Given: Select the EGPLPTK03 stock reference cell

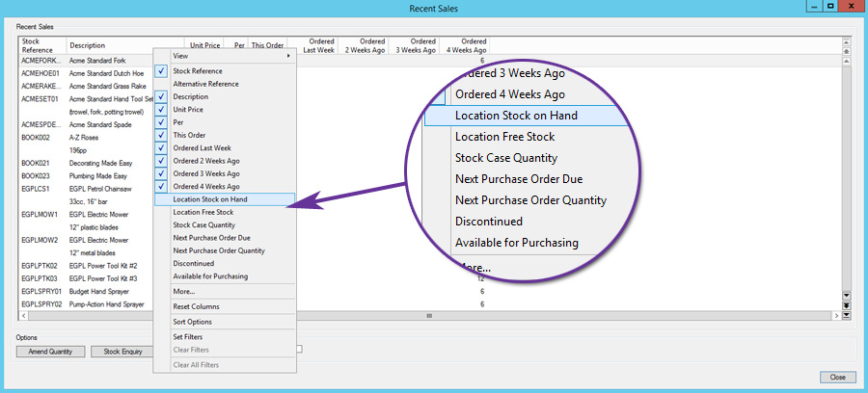Looking at the screenshot, I should pyautogui.click(x=40, y=278).
